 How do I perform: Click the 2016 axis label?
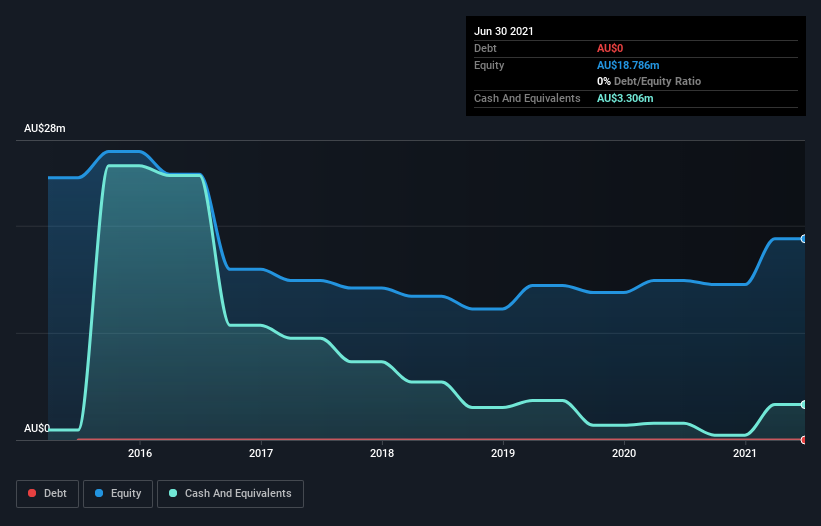point(140,453)
